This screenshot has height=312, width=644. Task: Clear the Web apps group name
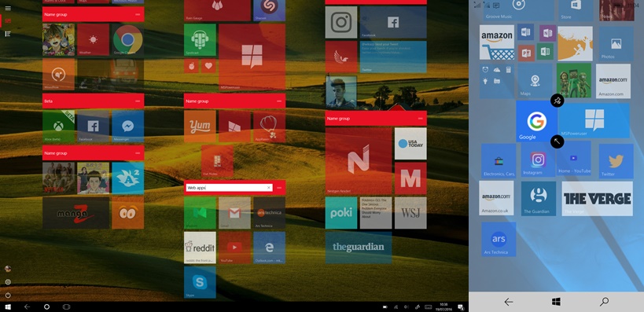(269, 188)
